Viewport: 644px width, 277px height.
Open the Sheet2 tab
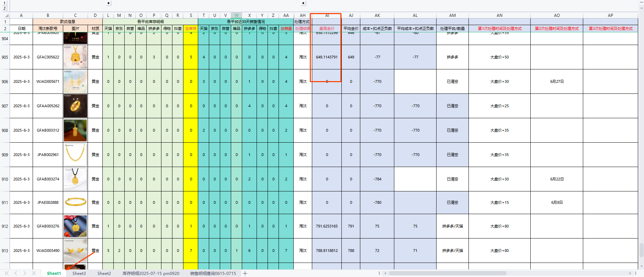click(x=104, y=273)
